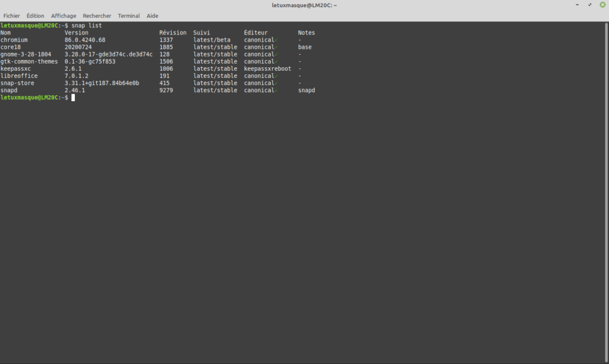Open the Rechercher menu
The height and width of the screenshot is (364, 609).
point(97,16)
